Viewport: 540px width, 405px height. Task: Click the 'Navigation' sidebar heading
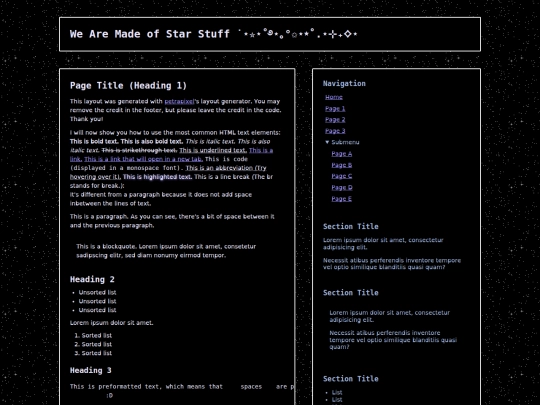(x=344, y=83)
